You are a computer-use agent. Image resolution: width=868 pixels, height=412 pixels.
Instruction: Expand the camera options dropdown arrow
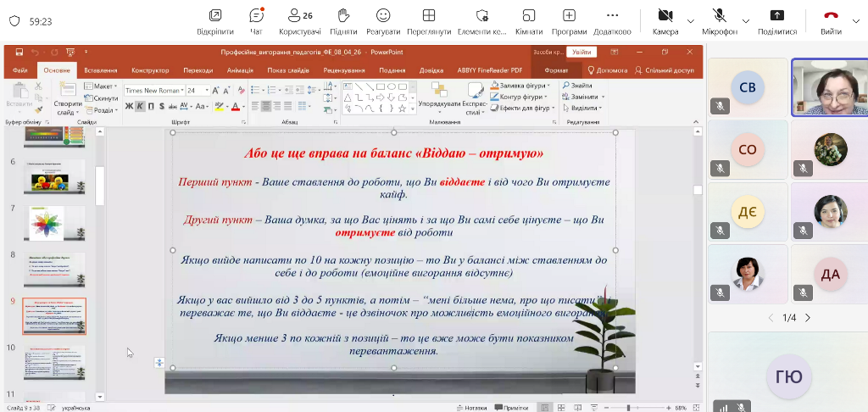691,20
